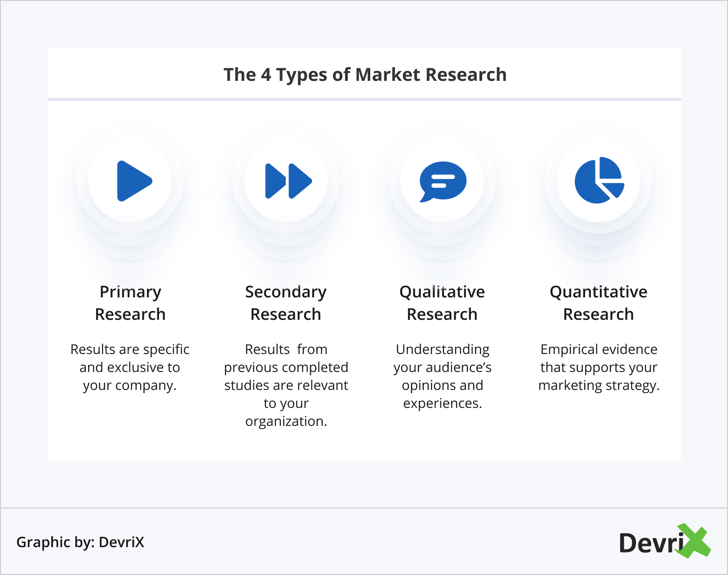Click the Qualitative Research speech bubble icon
Screen dimensions: 728x575
pos(443,181)
